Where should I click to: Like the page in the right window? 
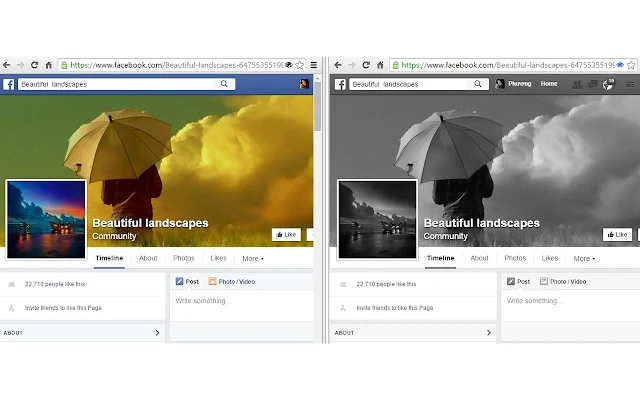click(618, 234)
